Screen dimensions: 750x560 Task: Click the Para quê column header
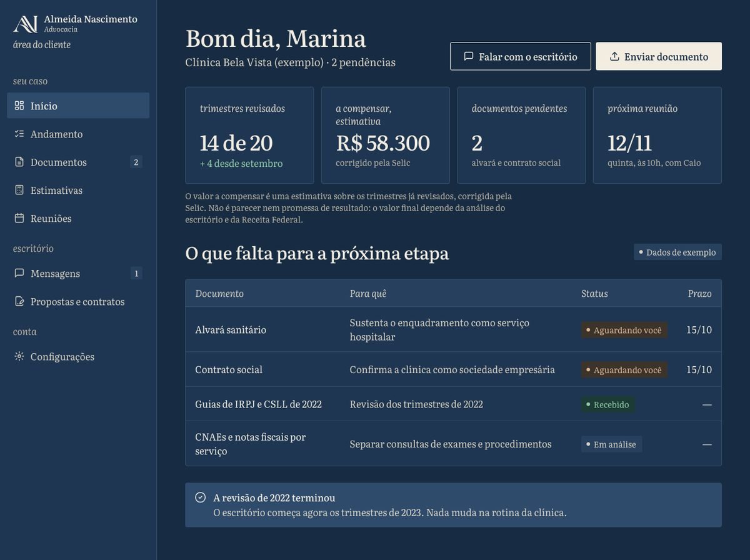(368, 293)
